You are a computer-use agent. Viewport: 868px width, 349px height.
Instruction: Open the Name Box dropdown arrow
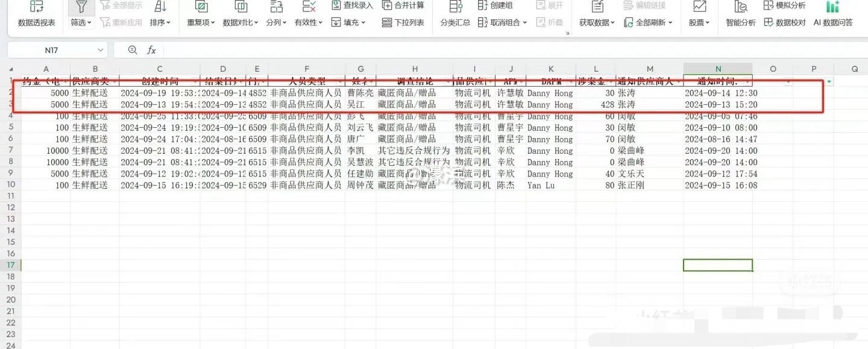(100, 50)
